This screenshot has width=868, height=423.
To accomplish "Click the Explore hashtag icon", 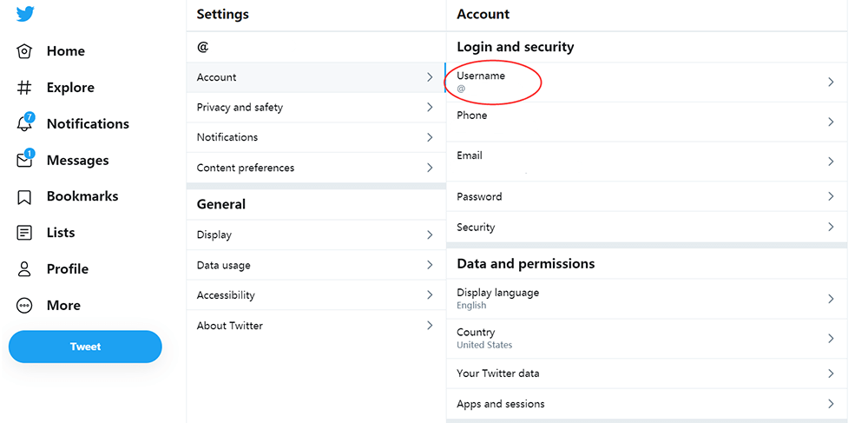I will tap(25, 88).
